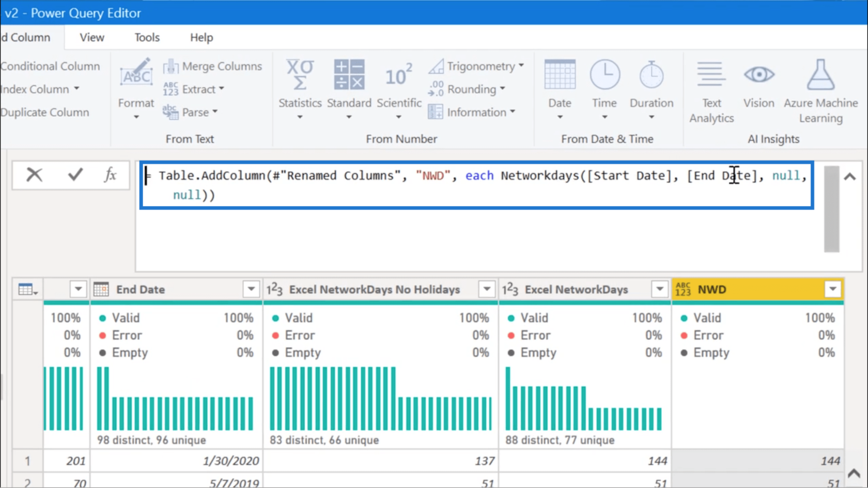Screen dimensions: 868x488
Task: Click Duplicate Column
Action: [x=45, y=112]
